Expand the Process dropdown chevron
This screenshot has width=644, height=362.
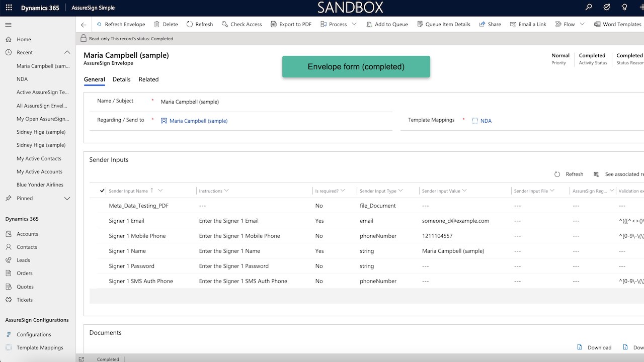coord(354,24)
